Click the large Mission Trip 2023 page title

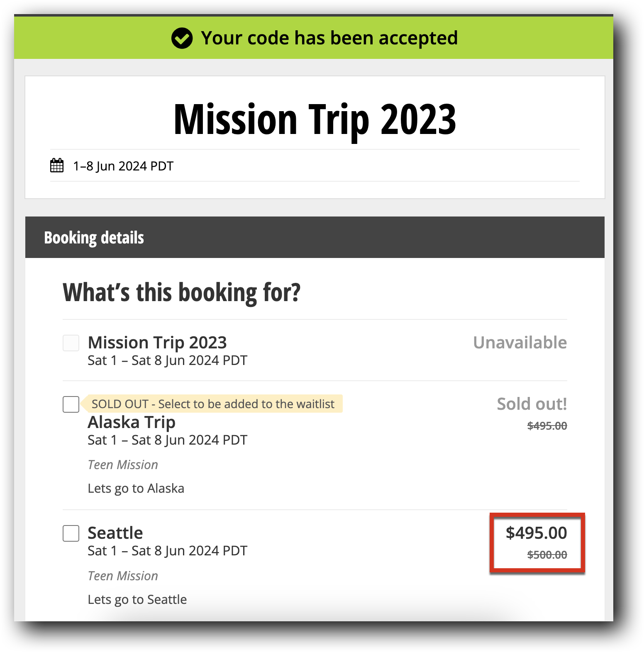pos(315,119)
